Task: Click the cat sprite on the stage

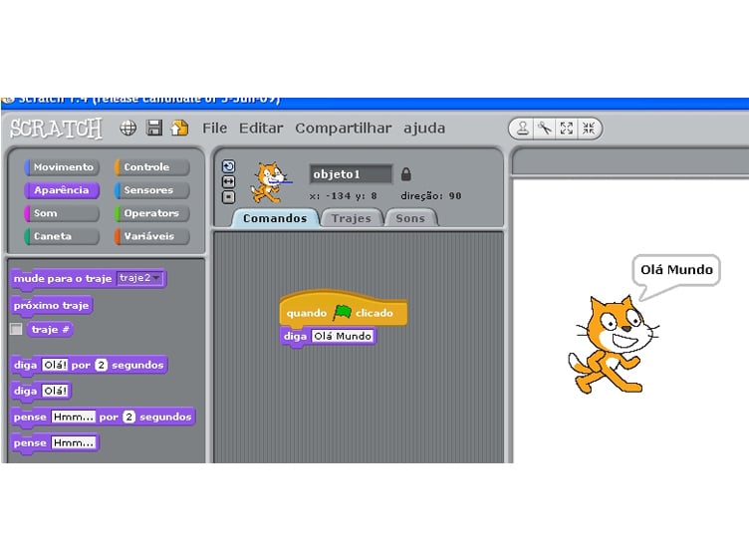Action: point(613,345)
